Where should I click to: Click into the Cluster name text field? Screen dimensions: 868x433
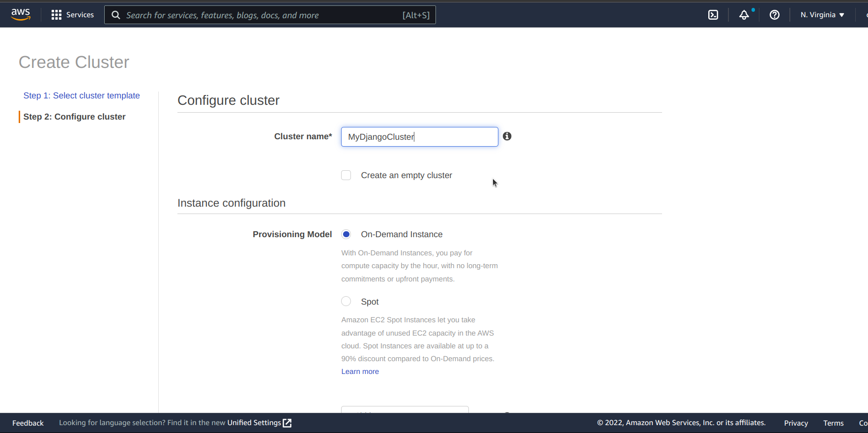coord(419,137)
